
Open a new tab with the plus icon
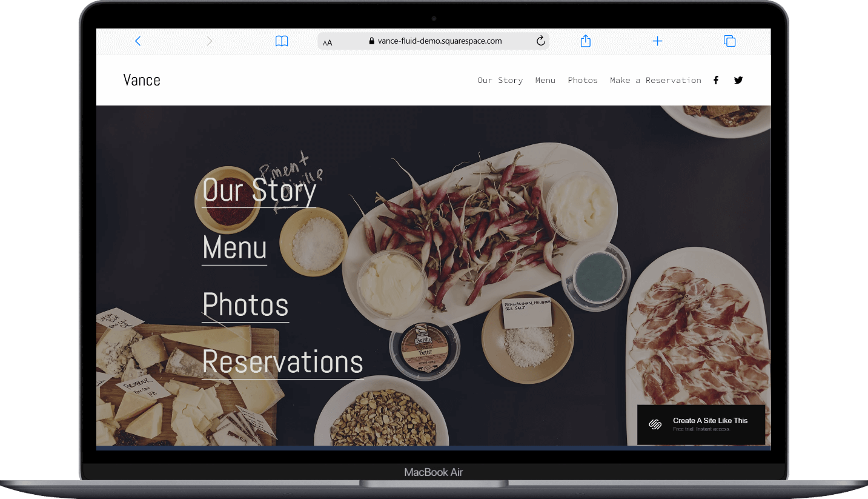click(x=657, y=41)
